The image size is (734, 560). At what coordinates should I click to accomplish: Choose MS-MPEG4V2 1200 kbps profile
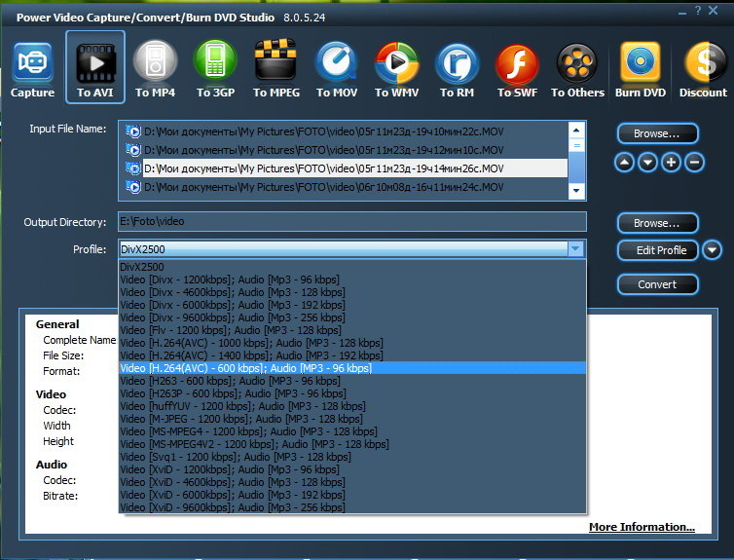tap(352, 444)
